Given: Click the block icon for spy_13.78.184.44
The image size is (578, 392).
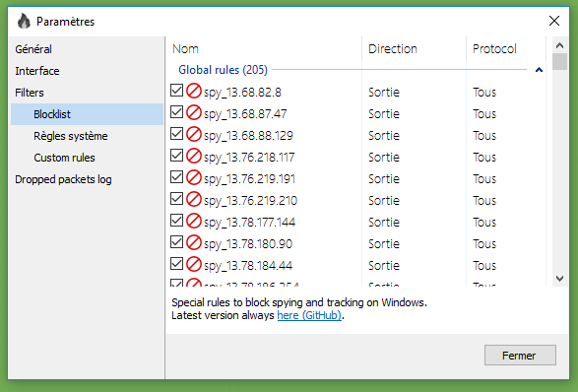Looking at the screenshot, I should (x=194, y=264).
